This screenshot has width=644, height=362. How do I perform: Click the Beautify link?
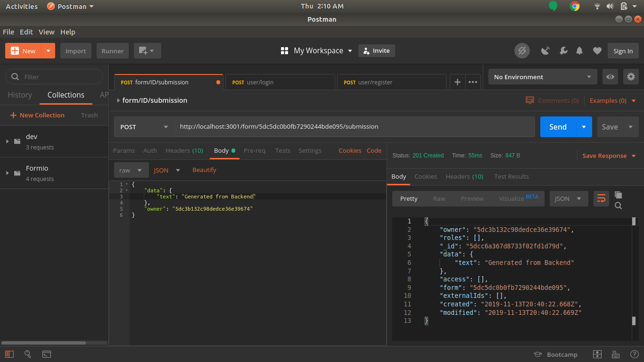204,169
